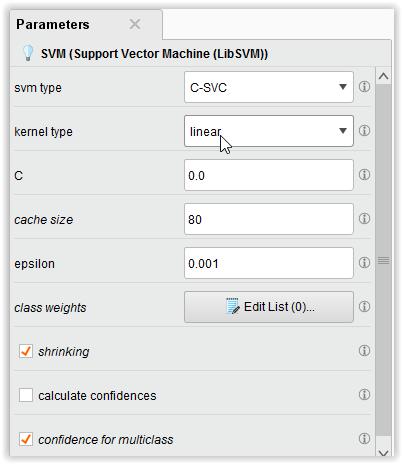Viewport: 402px width, 464px height.
Task: Open the svm type C-SVC dropdown
Action: click(x=269, y=87)
